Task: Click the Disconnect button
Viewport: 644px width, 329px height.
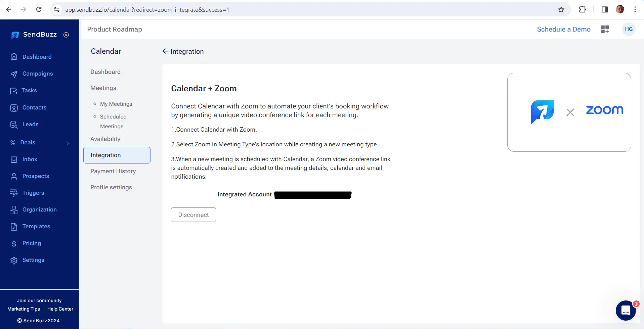Action: coord(194,215)
